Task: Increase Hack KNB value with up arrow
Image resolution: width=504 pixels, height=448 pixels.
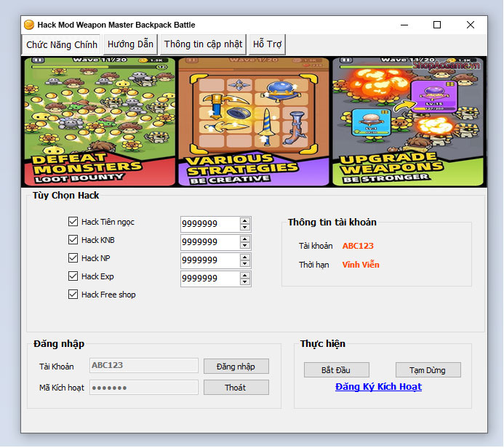Action: click(245, 239)
